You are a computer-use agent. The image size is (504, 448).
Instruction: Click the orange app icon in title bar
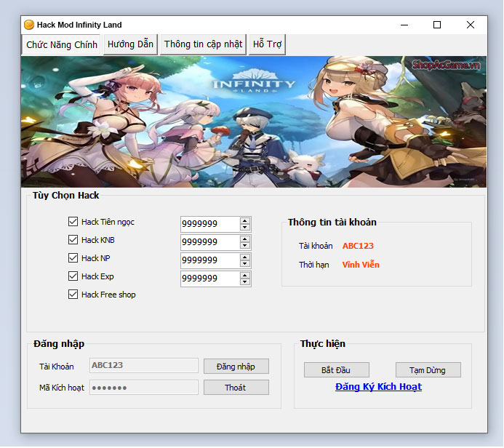click(x=29, y=25)
